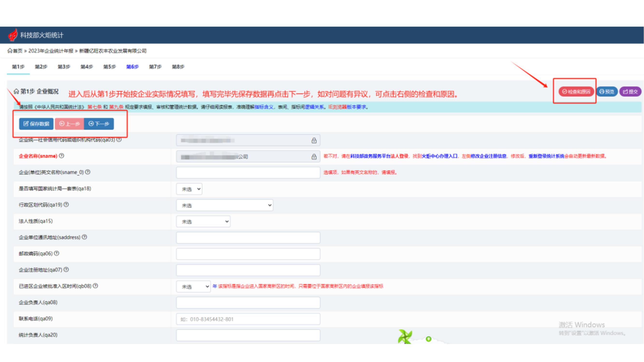This screenshot has width=644, height=362.
Task: Click the 下一步 button
Action: [99, 124]
